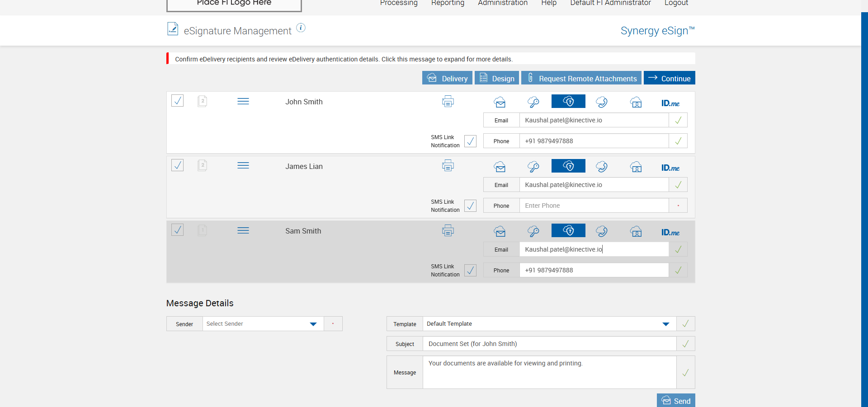Viewport: 868px width, 407px height.
Task: Click the Email field for John Smith
Action: (x=594, y=120)
